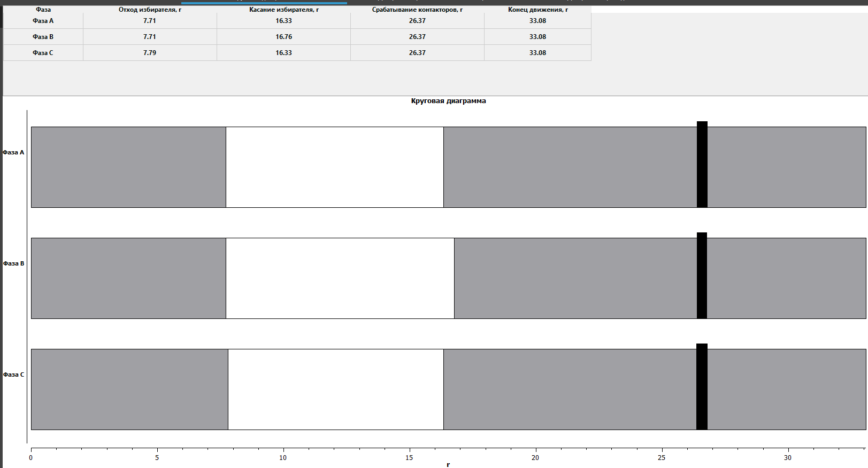Click the white segment of Фаза A bar
This screenshot has width=868, height=468.
point(334,167)
